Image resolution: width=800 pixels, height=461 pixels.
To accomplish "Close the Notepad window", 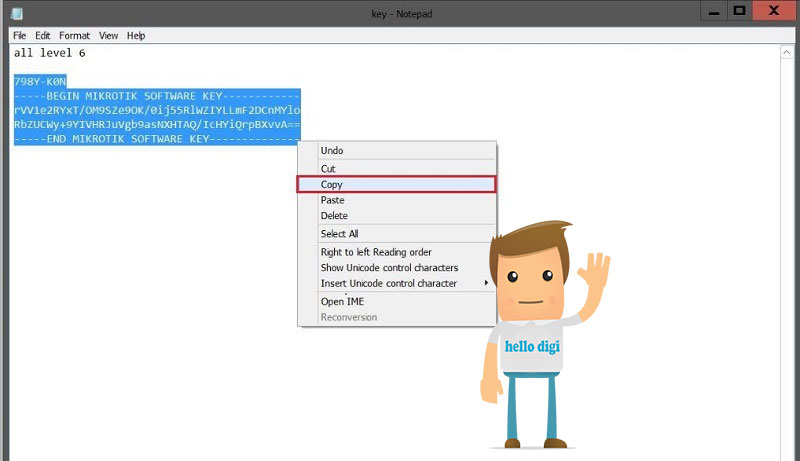I will tap(774, 11).
